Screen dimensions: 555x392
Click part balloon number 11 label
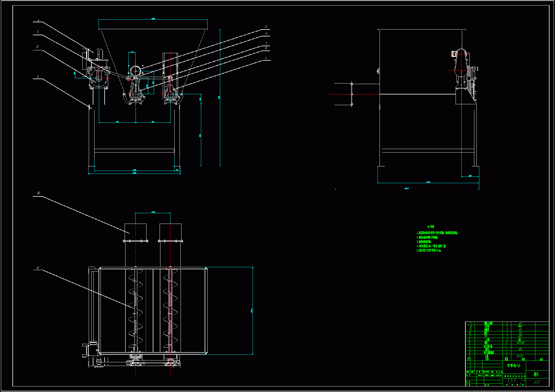(x=38, y=268)
